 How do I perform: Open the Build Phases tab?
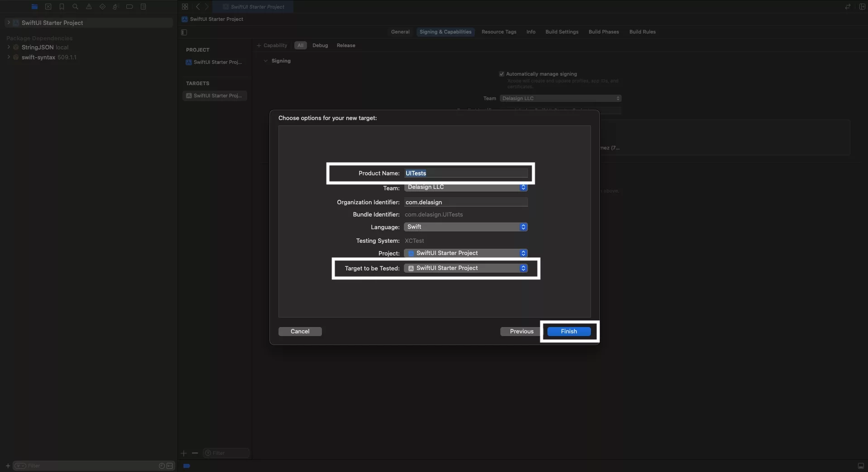(x=604, y=32)
